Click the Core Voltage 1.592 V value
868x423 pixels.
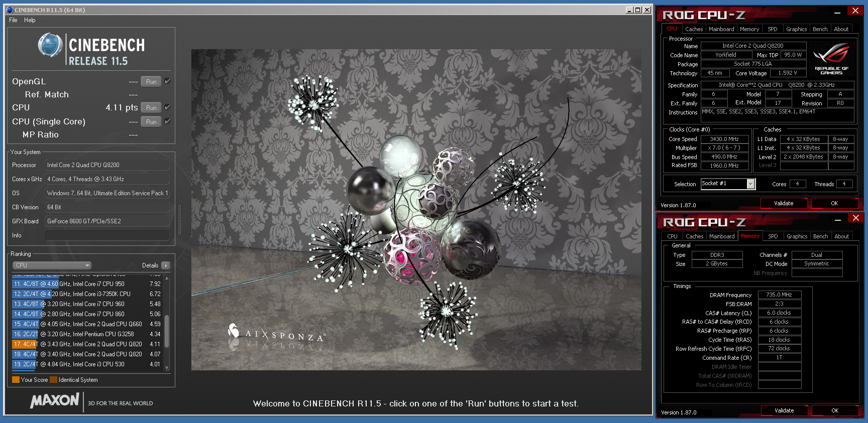787,73
